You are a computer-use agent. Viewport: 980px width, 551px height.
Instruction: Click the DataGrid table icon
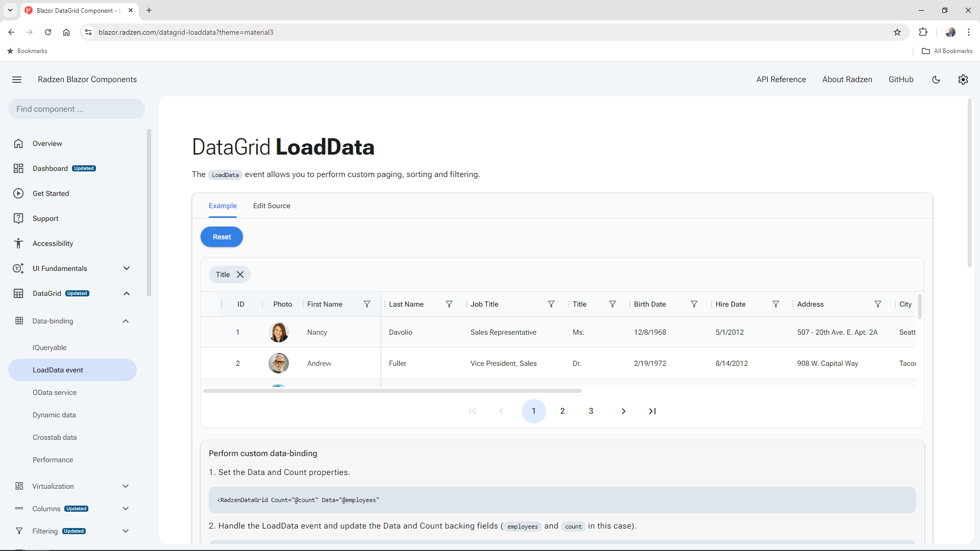pos(18,293)
